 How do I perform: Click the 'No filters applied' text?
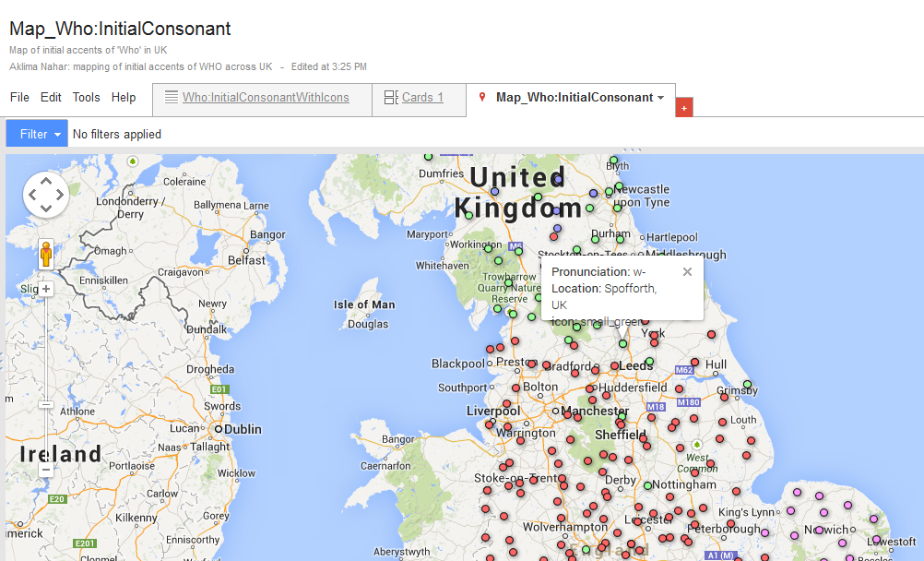click(117, 135)
